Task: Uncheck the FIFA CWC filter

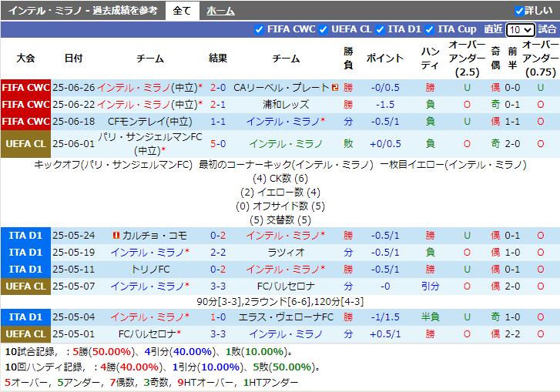Action: (260, 29)
